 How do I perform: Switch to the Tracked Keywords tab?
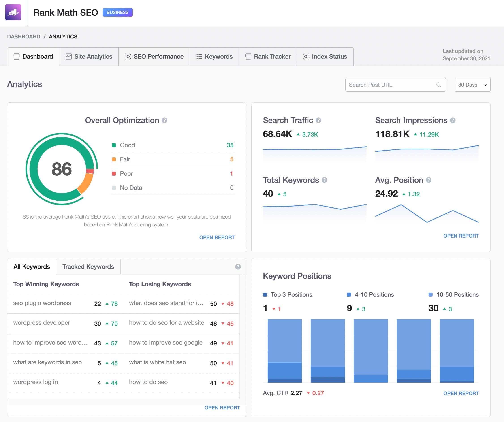tap(88, 266)
